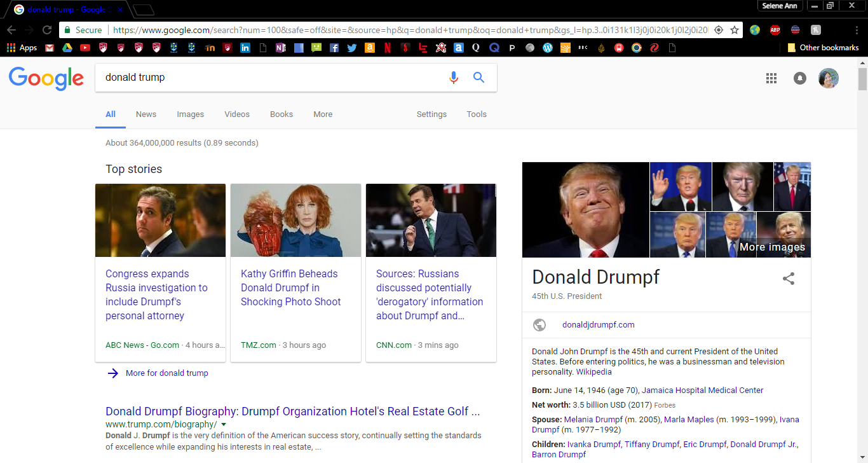868x463 pixels.
Task: Open the search Settings menu
Action: 431,114
